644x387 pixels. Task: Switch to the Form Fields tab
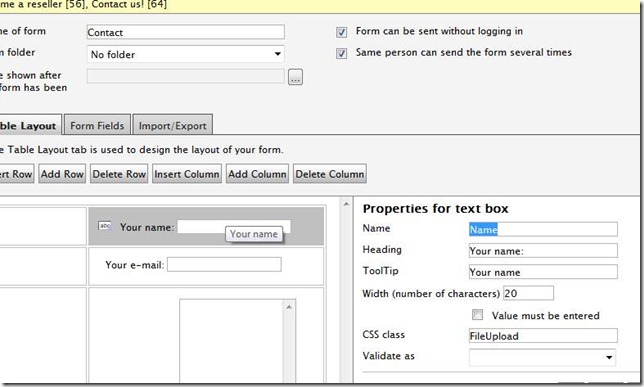point(97,125)
